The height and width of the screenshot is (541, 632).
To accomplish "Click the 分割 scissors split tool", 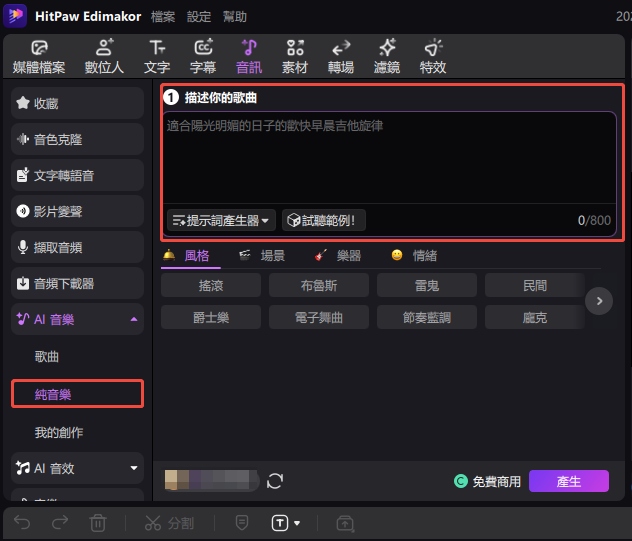I will coord(169,523).
